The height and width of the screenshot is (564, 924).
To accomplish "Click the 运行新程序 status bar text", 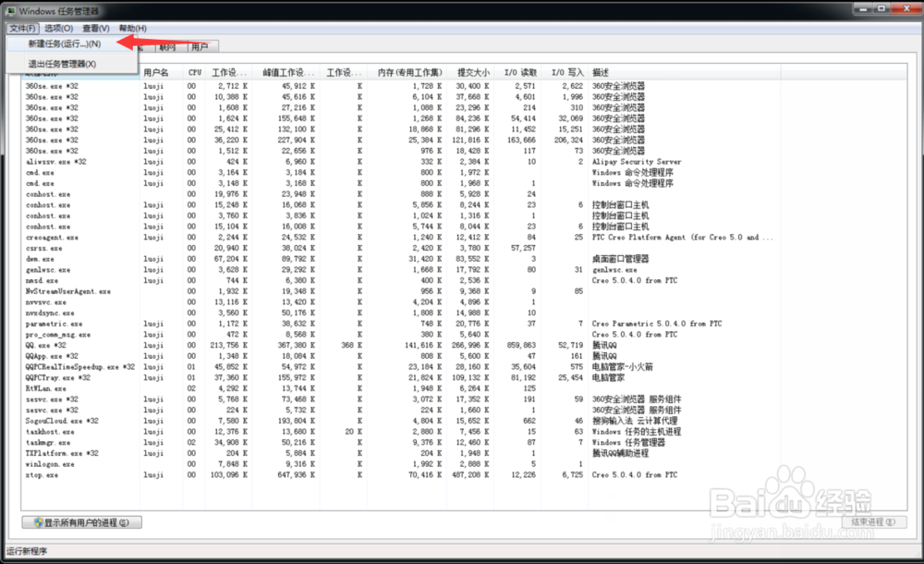I will click(x=27, y=552).
